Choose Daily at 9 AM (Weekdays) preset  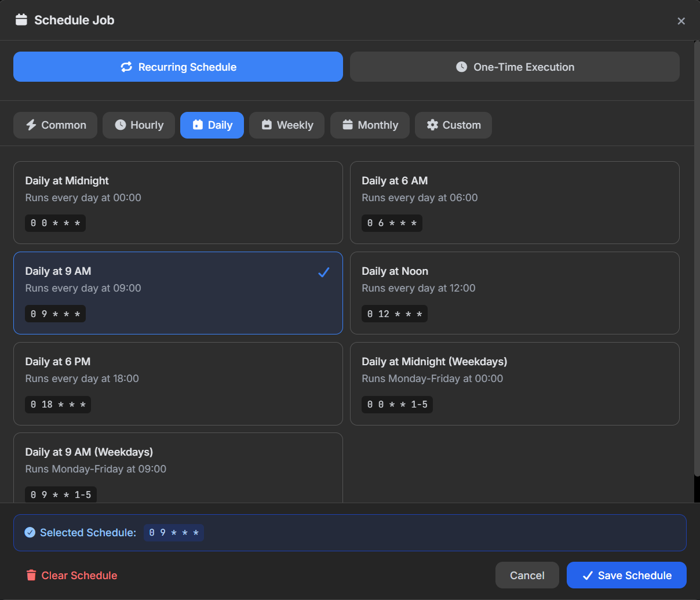(x=178, y=468)
